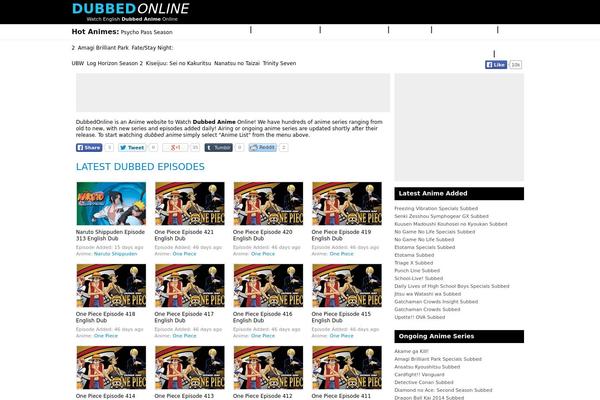Click the One Piece Episode 418 English Dub title
600x400 pixels.
106,317
